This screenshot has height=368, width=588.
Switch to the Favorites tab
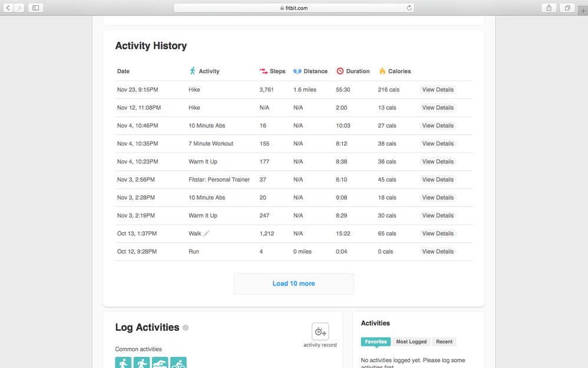tap(376, 341)
